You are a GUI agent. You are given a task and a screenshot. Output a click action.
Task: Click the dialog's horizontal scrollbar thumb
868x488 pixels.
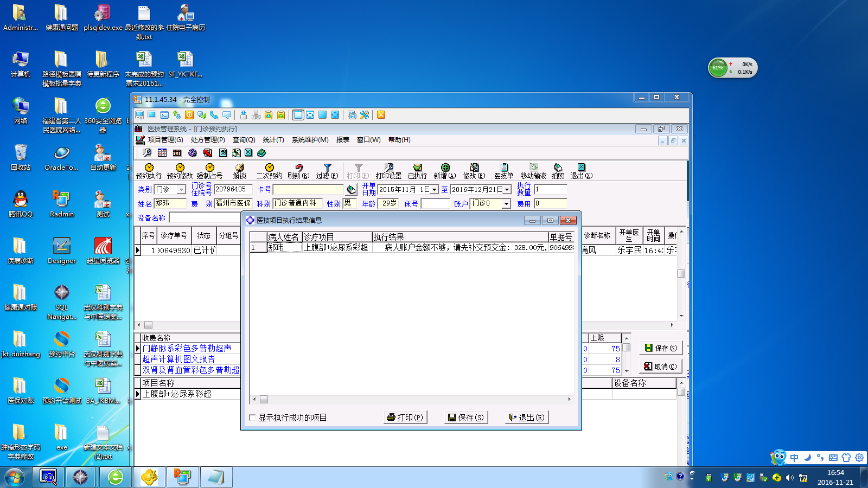tap(264, 400)
